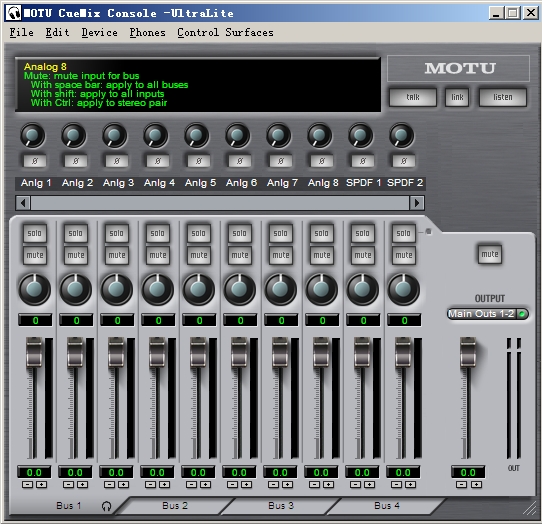Open the Device menu

click(x=100, y=32)
